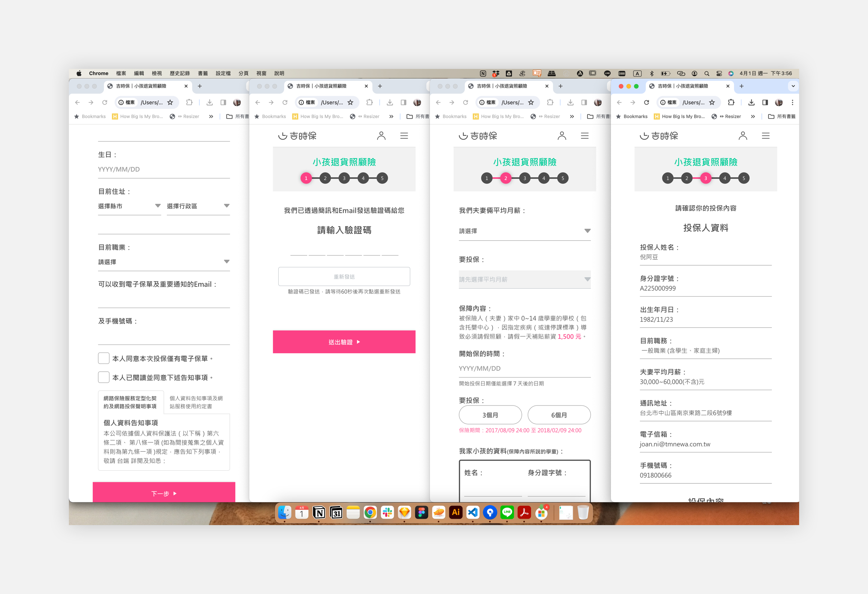Launch Notion from the Dock
The image size is (868, 594).
[x=319, y=513]
